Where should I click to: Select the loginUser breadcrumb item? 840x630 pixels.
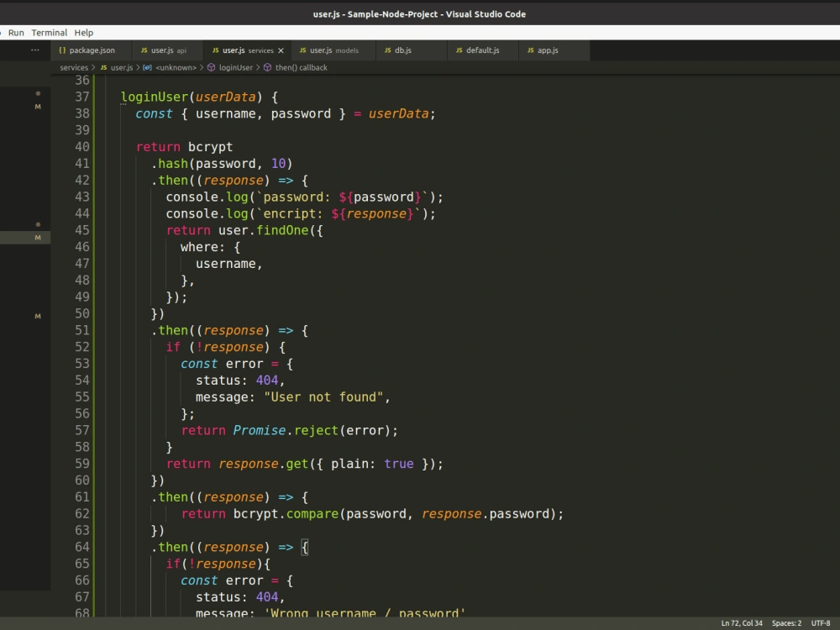click(x=236, y=67)
